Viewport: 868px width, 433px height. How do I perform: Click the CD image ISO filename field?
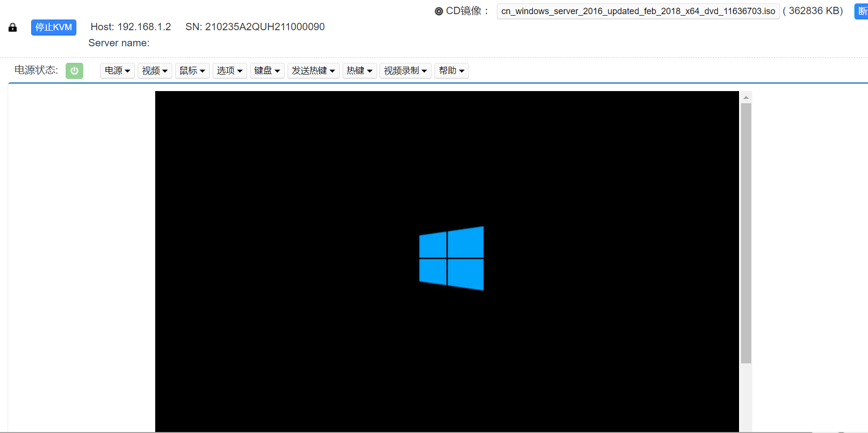pos(638,11)
